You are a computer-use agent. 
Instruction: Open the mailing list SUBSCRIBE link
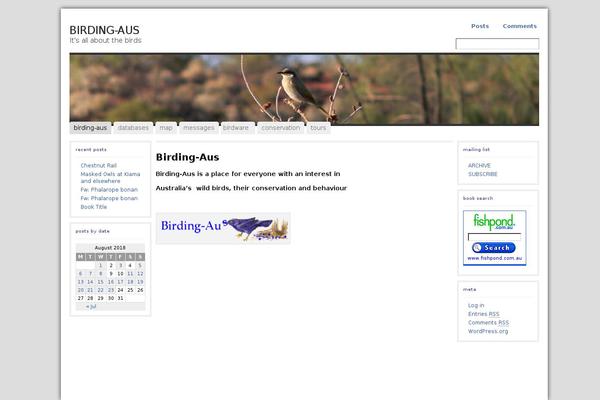pyautogui.click(x=483, y=174)
